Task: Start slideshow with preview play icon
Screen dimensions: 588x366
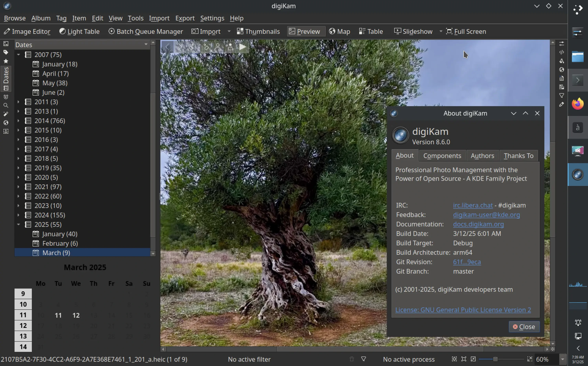Action: click(x=243, y=47)
